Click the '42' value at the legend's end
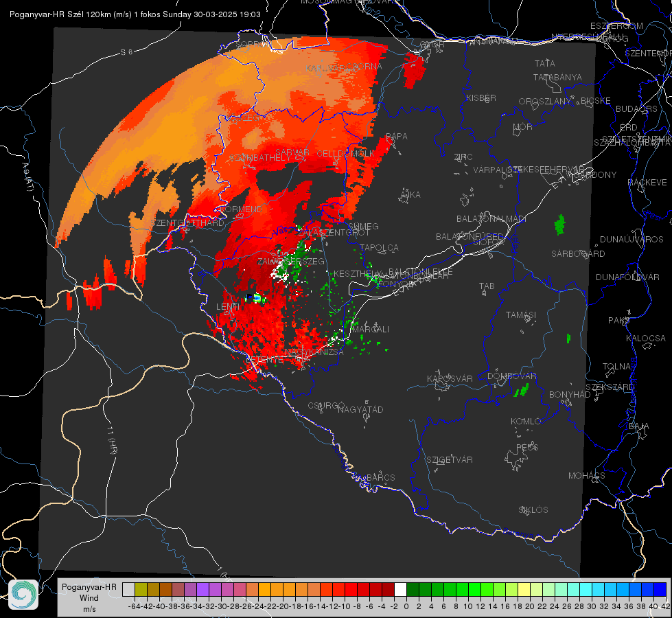 666,606
